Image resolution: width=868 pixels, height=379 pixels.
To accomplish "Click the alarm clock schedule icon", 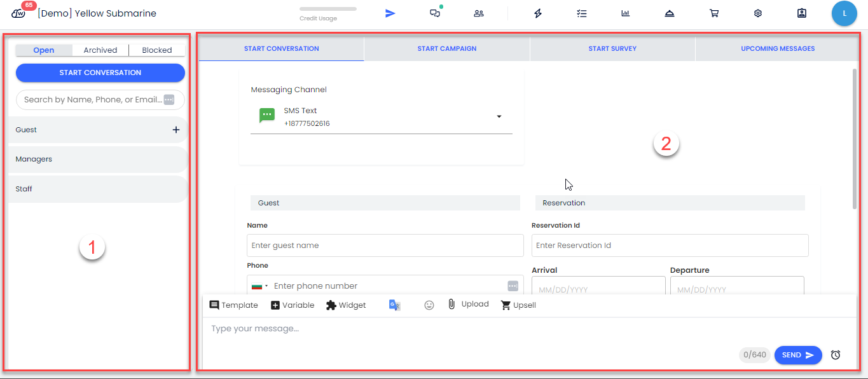I will [836, 355].
